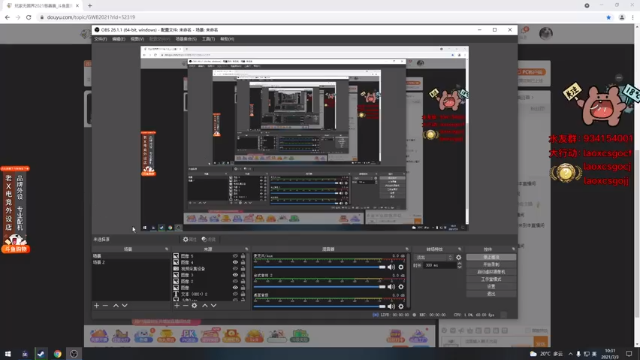Viewport: 640px width, 360px height.
Task: Toggle lock on 图像 4 source
Action: point(243,262)
